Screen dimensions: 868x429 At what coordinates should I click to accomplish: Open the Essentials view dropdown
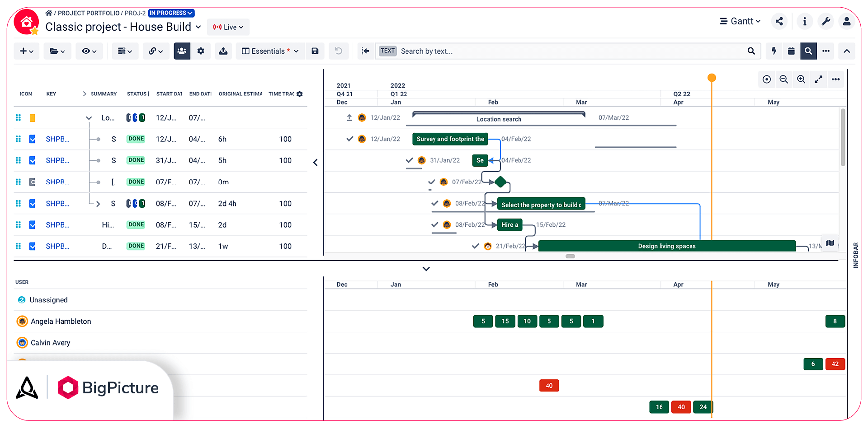[270, 51]
